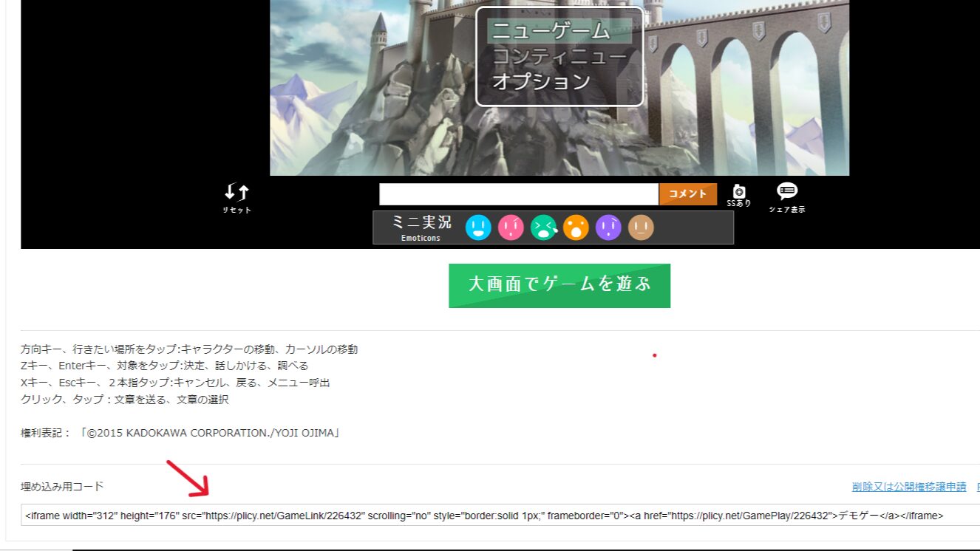The width and height of the screenshot is (980, 551).
Task: Open the 削除又は公開権移譲申請 link
Action: pos(910,487)
